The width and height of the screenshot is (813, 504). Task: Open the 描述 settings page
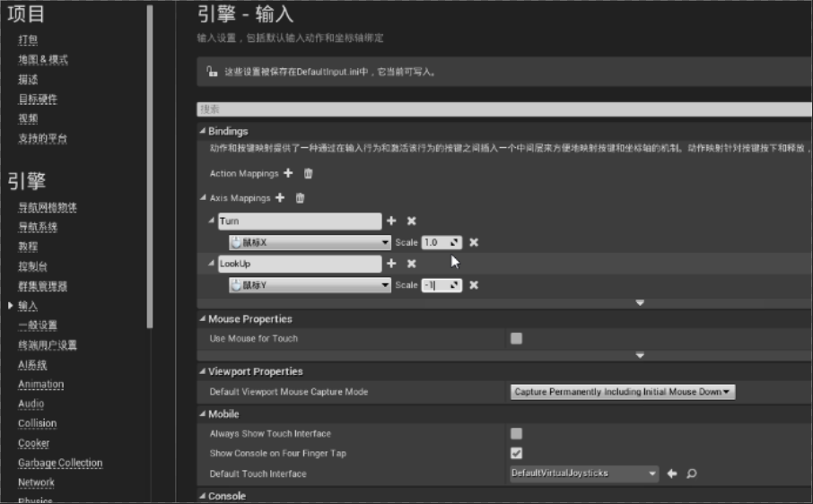click(x=28, y=79)
